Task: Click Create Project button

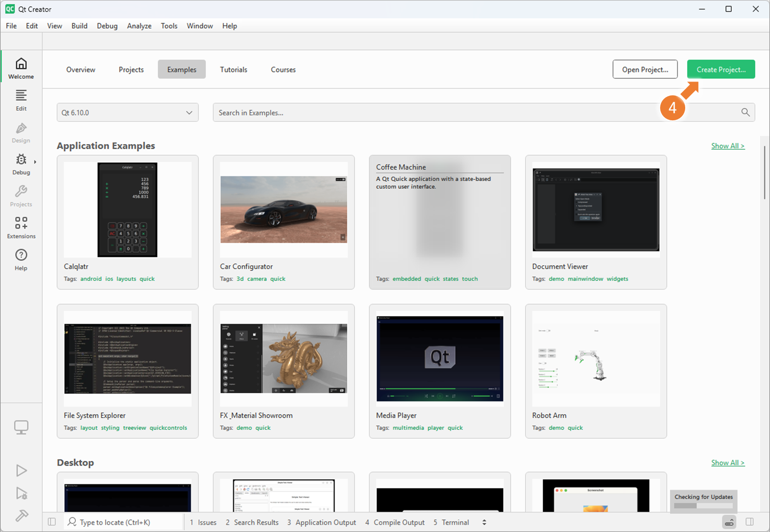Action: click(721, 69)
